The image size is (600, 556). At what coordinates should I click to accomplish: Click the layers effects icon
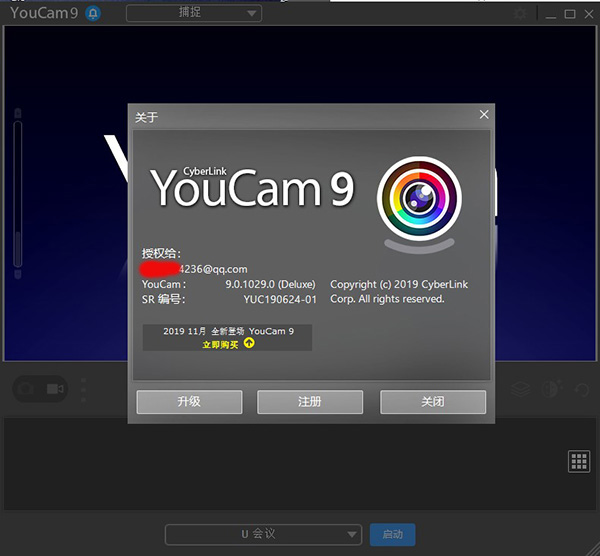pos(520,389)
